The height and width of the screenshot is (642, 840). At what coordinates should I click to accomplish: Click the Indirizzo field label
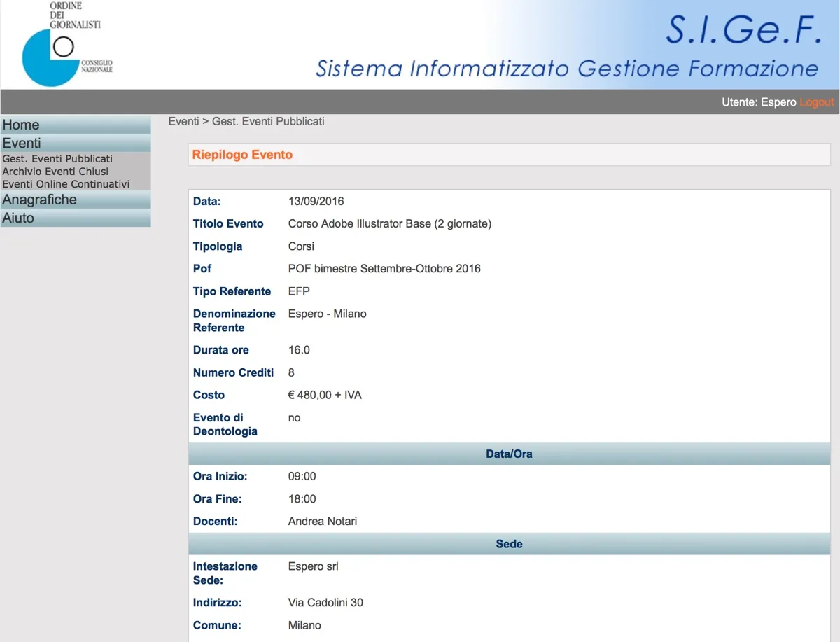point(218,603)
